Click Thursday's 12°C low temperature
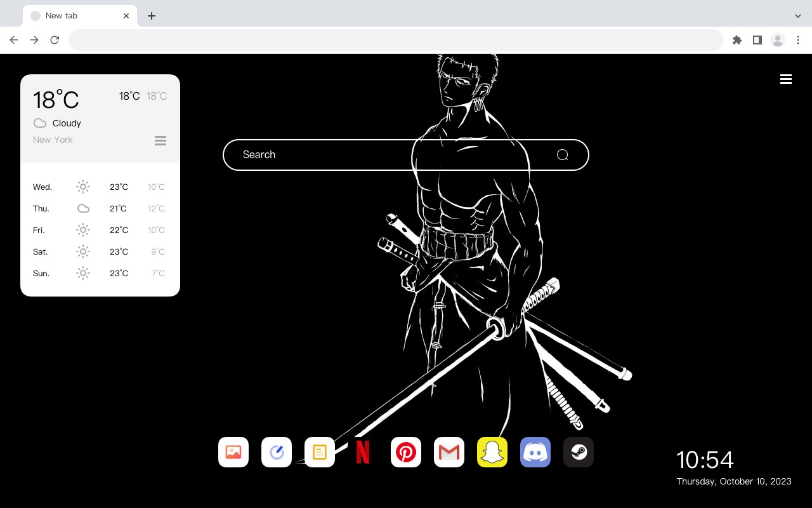 click(x=156, y=208)
